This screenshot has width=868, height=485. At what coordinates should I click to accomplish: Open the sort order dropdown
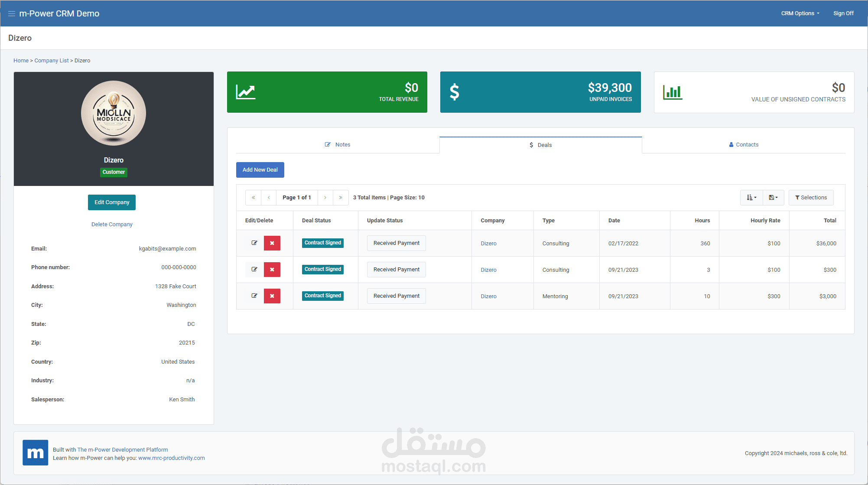pyautogui.click(x=751, y=198)
